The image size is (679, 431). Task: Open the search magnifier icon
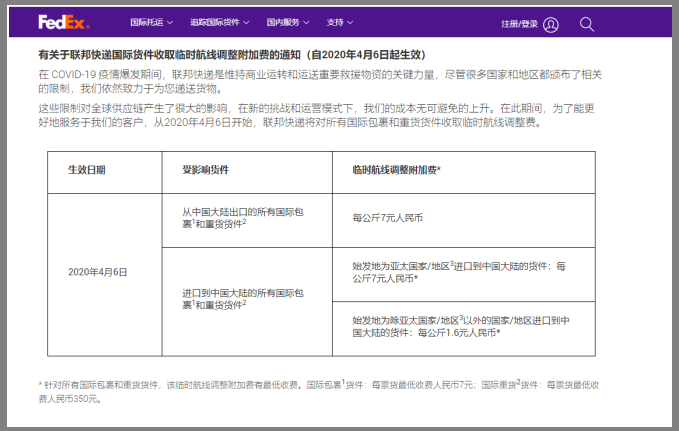pyautogui.click(x=587, y=23)
